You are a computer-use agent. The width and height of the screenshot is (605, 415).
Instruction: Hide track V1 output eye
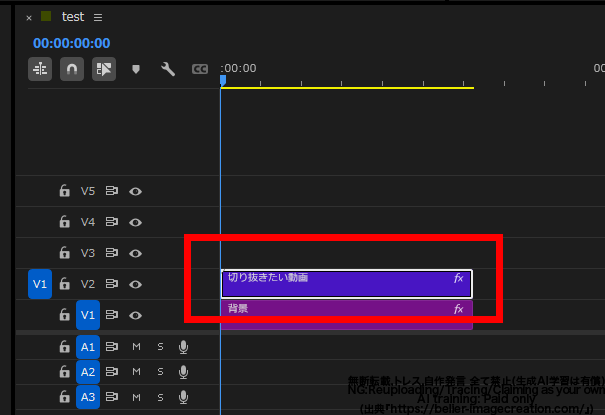click(135, 315)
